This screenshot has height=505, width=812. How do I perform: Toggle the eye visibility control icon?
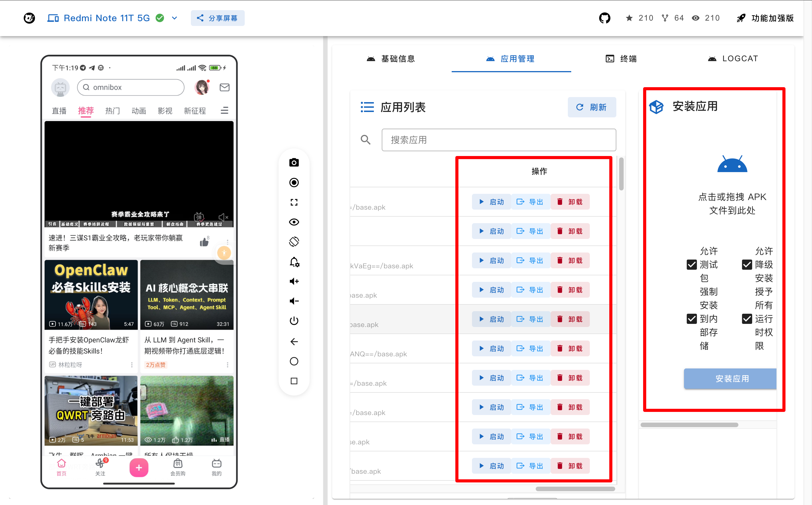click(x=294, y=222)
